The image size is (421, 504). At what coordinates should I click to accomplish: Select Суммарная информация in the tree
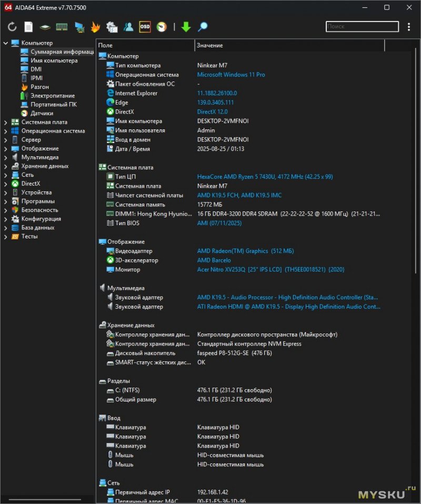pyautogui.click(x=62, y=52)
